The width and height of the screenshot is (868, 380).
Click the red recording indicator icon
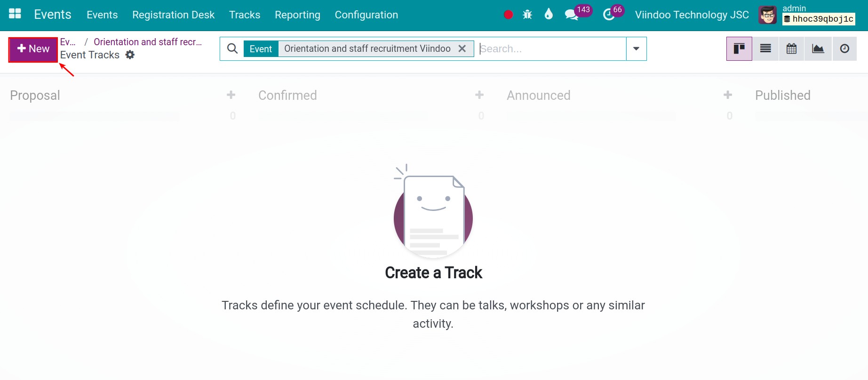[508, 15]
